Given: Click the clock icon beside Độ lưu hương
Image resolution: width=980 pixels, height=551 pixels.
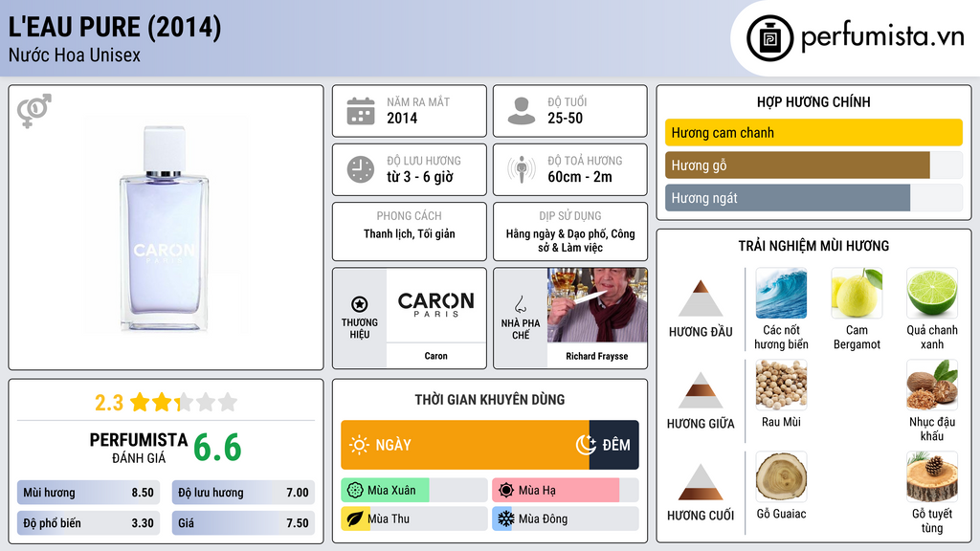Looking at the screenshot, I should pyautogui.click(x=361, y=169).
